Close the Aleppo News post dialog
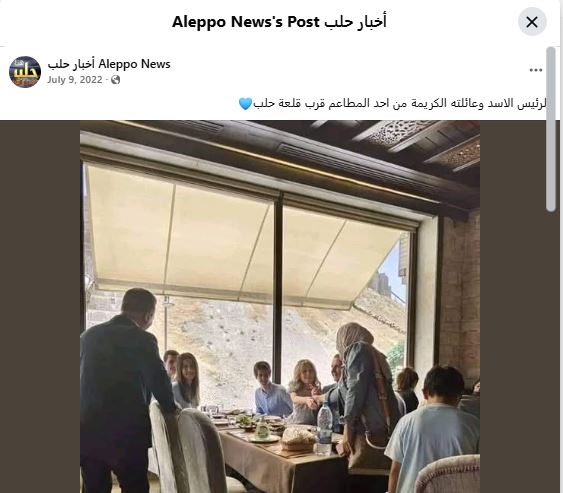 click(532, 22)
